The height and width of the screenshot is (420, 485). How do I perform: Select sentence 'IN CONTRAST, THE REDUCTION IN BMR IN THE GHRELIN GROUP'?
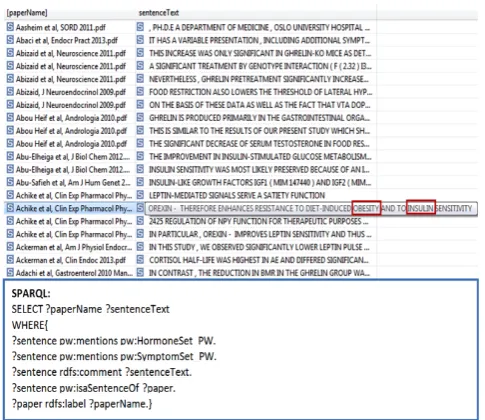259,273
